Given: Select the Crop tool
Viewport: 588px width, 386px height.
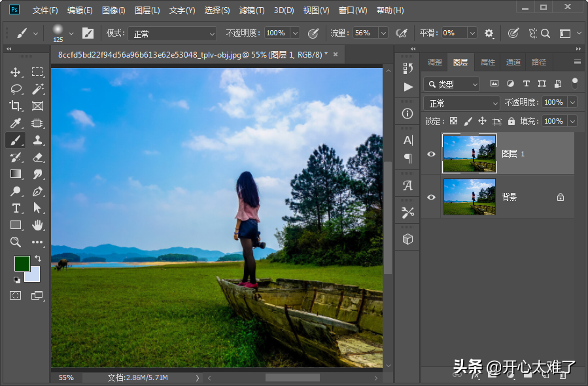Looking at the screenshot, I should click(x=16, y=106).
